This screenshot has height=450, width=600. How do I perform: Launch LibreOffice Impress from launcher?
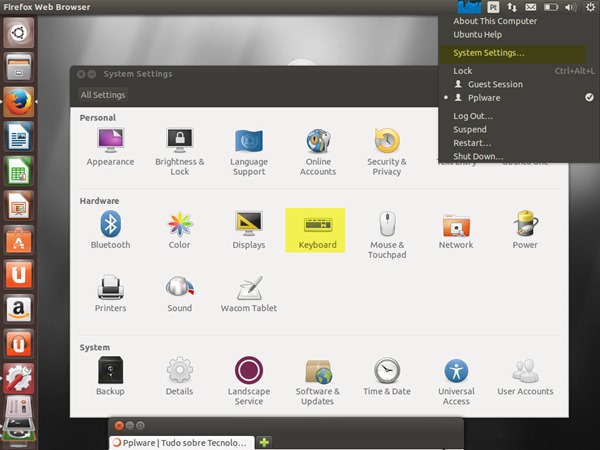click(x=18, y=205)
